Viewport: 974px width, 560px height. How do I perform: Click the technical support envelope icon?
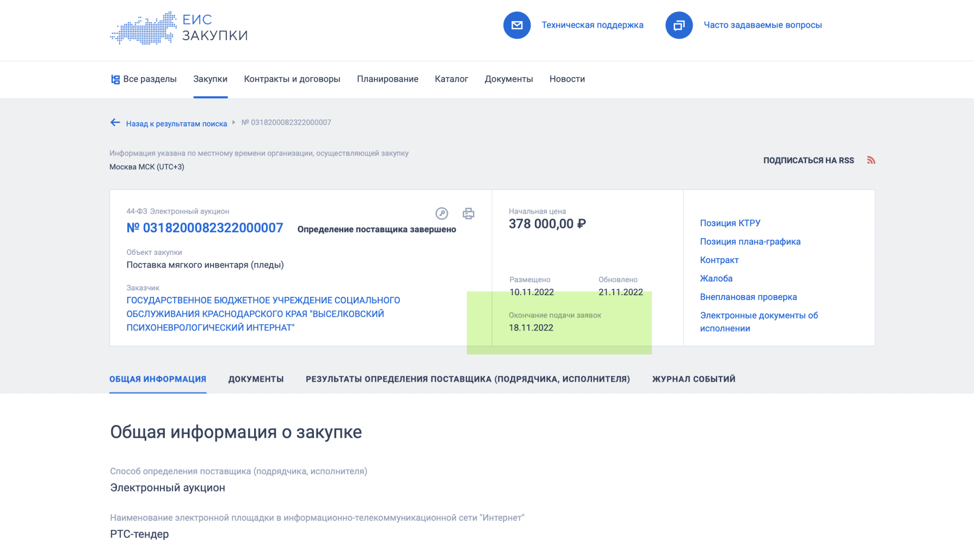(516, 25)
